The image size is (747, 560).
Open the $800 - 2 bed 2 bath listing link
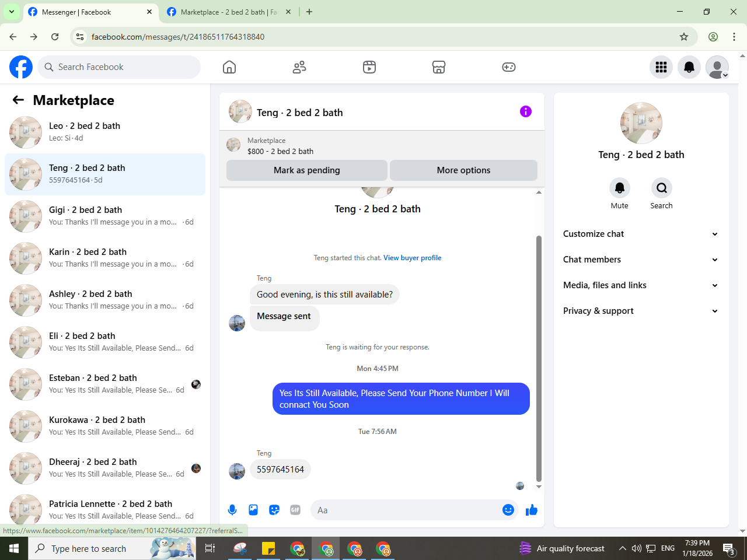tap(280, 151)
